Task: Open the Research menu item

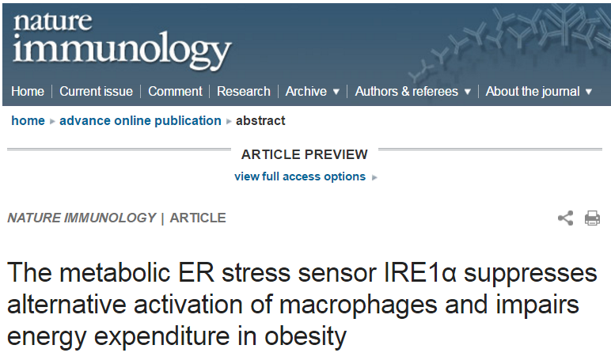Action: (244, 91)
